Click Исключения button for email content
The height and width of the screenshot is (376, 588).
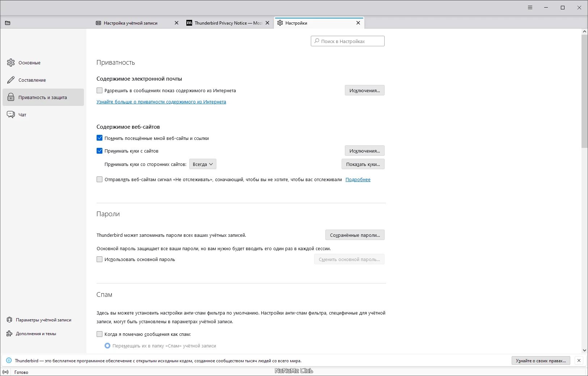click(x=365, y=90)
